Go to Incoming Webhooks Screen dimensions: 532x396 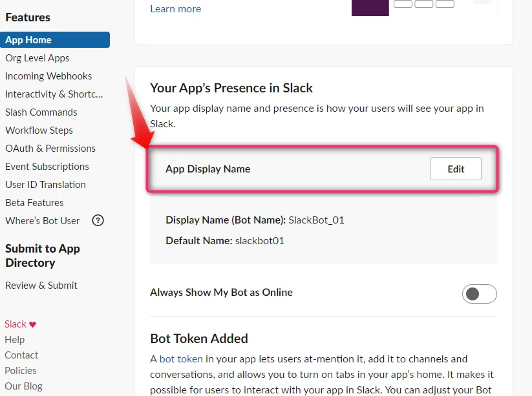(48, 76)
